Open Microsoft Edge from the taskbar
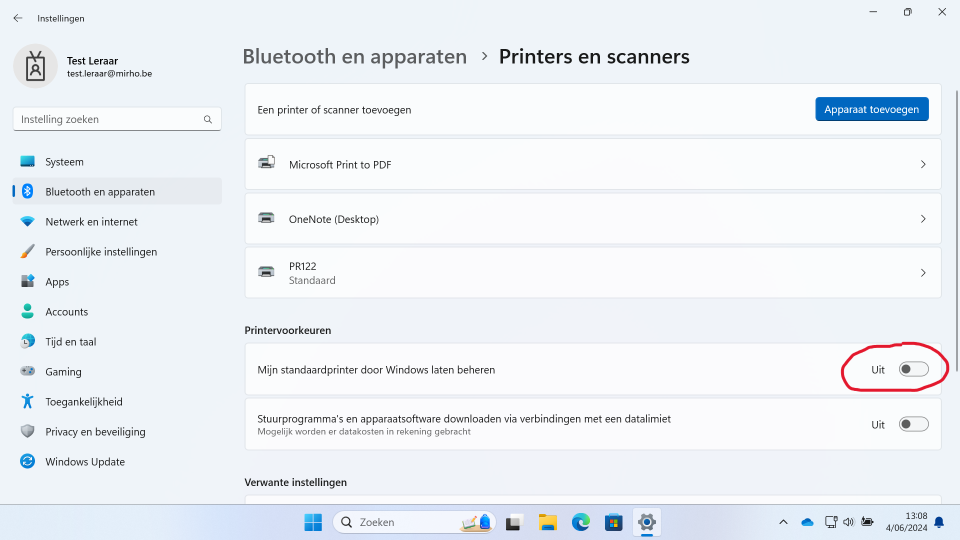The height and width of the screenshot is (540, 960). pyautogui.click(x=581, y=522)
